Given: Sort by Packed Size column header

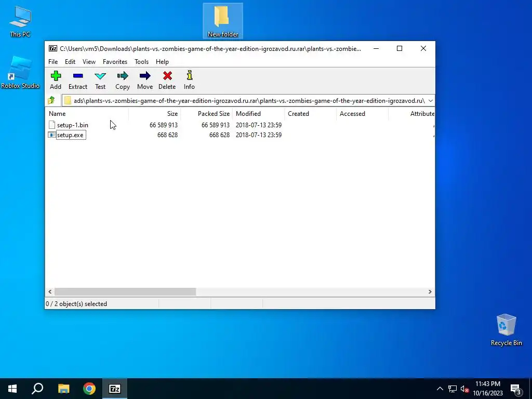Looking at the screenshot, I should [207, 114].
